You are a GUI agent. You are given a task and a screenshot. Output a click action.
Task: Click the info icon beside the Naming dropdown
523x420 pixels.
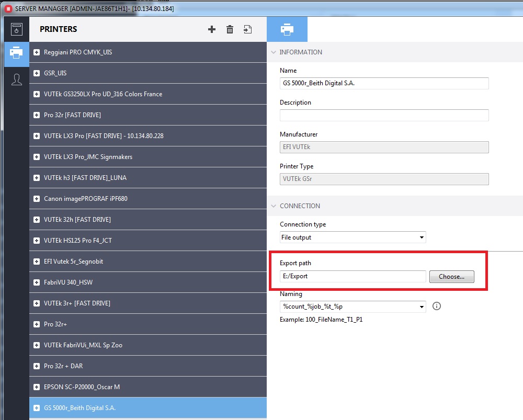(437, 307)
